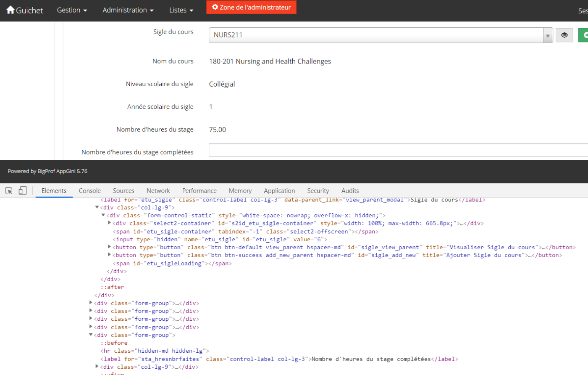Screen dimensions: 588x375
Task: Collapse the expanded col-lg-9 div above form-control-static
Action: [97, 207]
